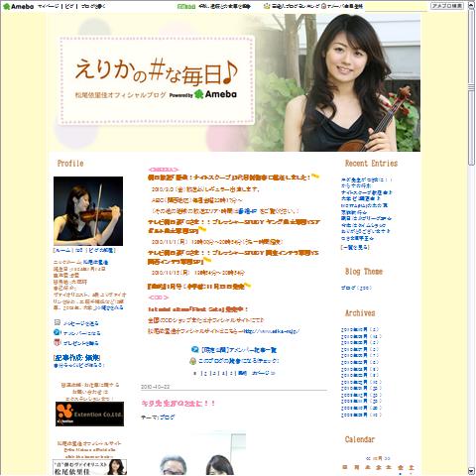Open the ルーム link under the profile photo
The image size is (476, 476).
coord(62,250)
